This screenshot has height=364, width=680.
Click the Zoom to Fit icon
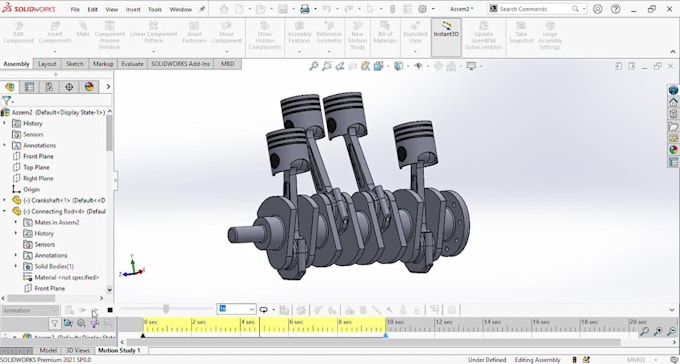click(314, 66)
